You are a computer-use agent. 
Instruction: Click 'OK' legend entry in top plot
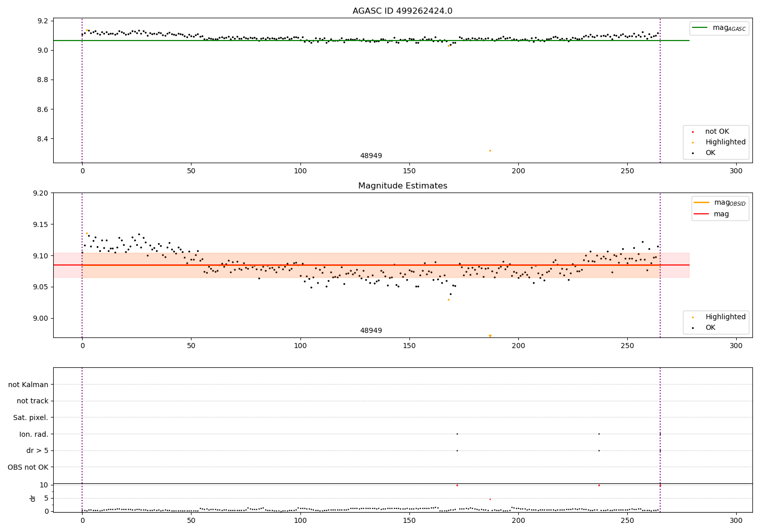click(710, 153)
